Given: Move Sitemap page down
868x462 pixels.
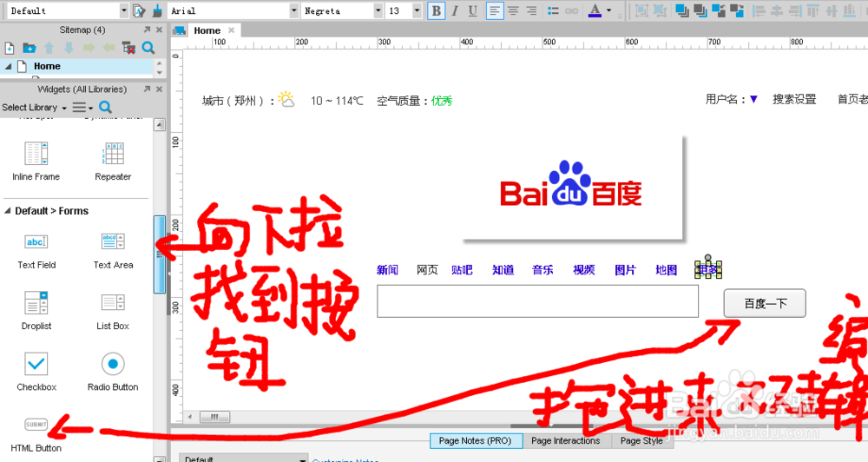Looking at the screenshot, I should [69, 48].
